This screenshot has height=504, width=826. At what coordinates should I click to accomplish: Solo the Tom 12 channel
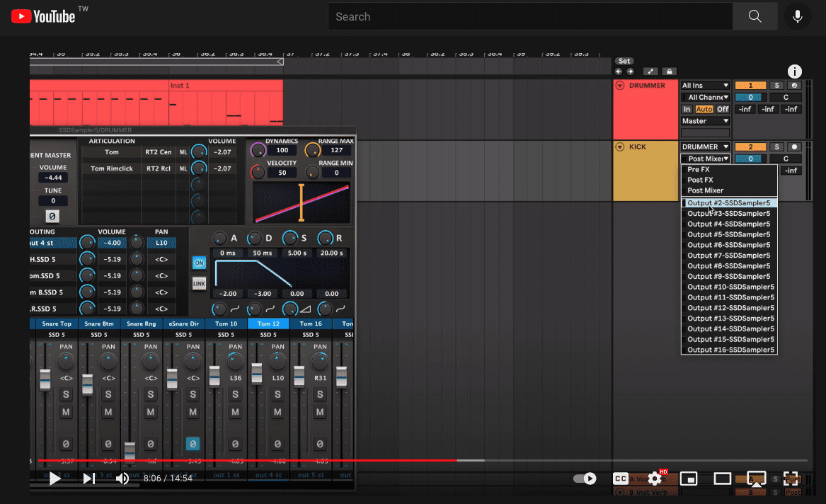[277, 394]
